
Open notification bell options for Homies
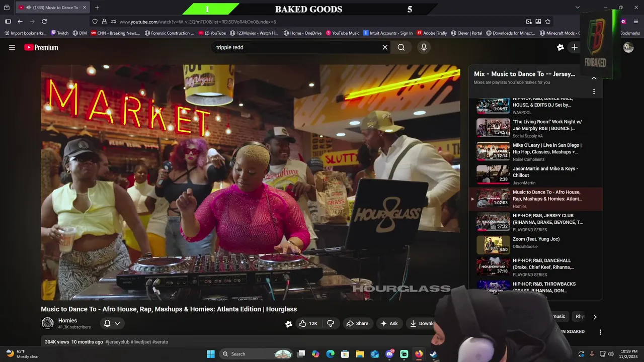coord(112,323)
